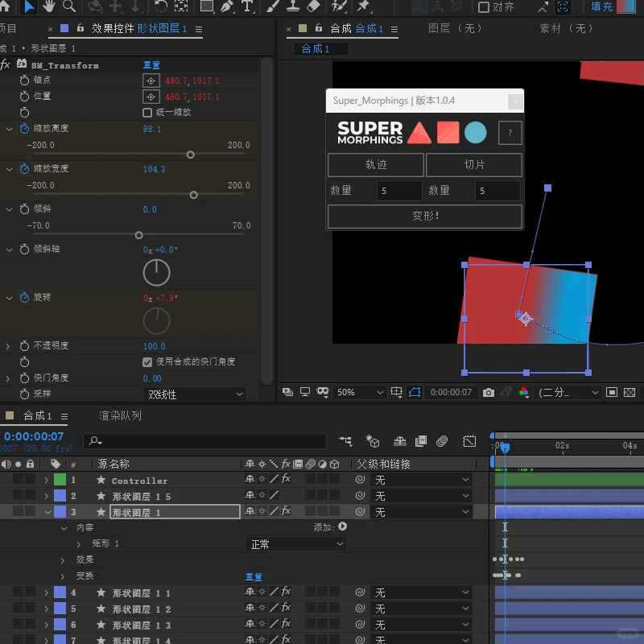Toggle stopwatch for 缩放宽度
This screenshot has width=644, height=644.
[24, 169]
